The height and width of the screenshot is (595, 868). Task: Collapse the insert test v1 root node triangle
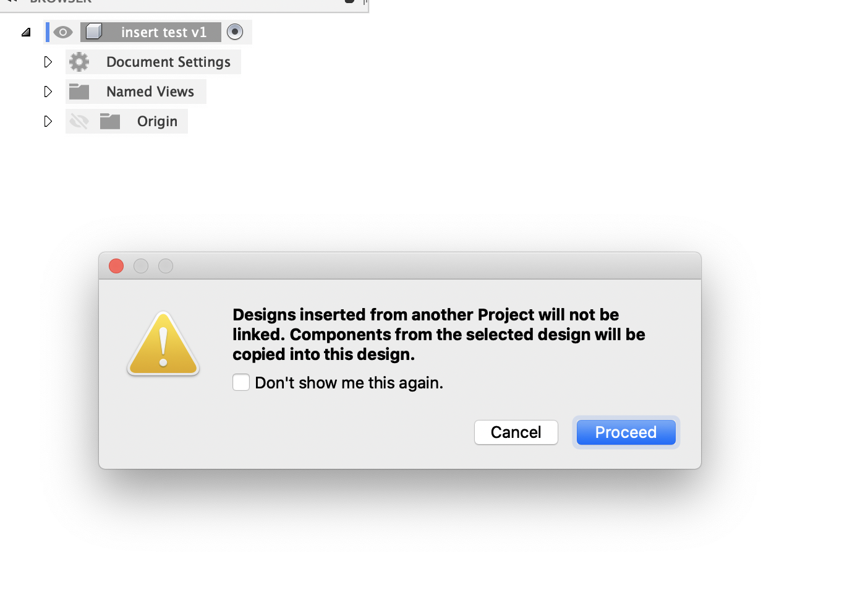pyautogui.click(x=26, y=32)
